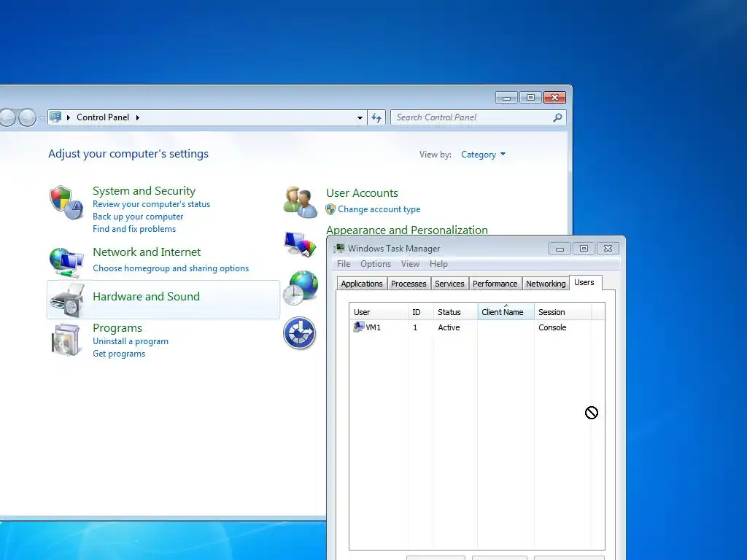747x560 pixels.
Task: Open Ease of Access blue circle icon
Action: tap(300, 332)
